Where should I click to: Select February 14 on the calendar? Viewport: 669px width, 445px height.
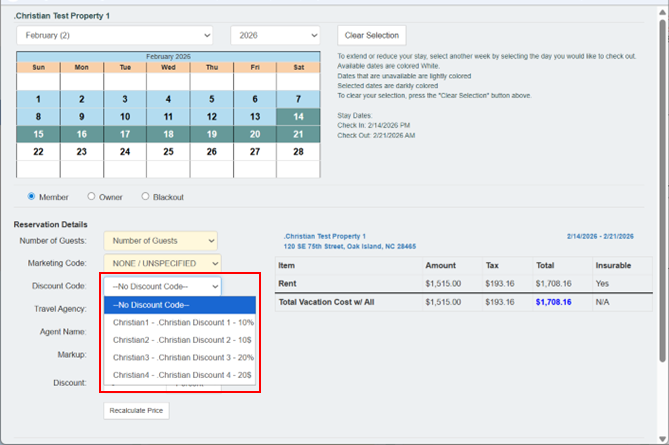click(x=298, y=116)
